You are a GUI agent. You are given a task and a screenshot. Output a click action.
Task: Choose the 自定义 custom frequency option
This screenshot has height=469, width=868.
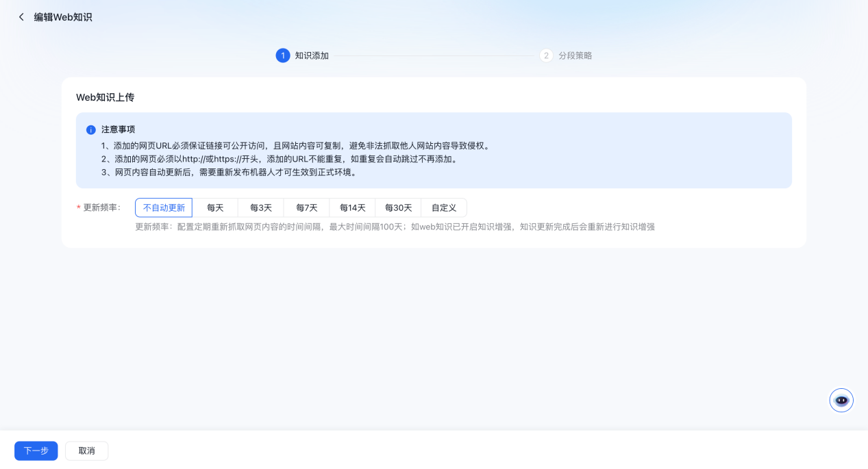(x=443, y=207)
